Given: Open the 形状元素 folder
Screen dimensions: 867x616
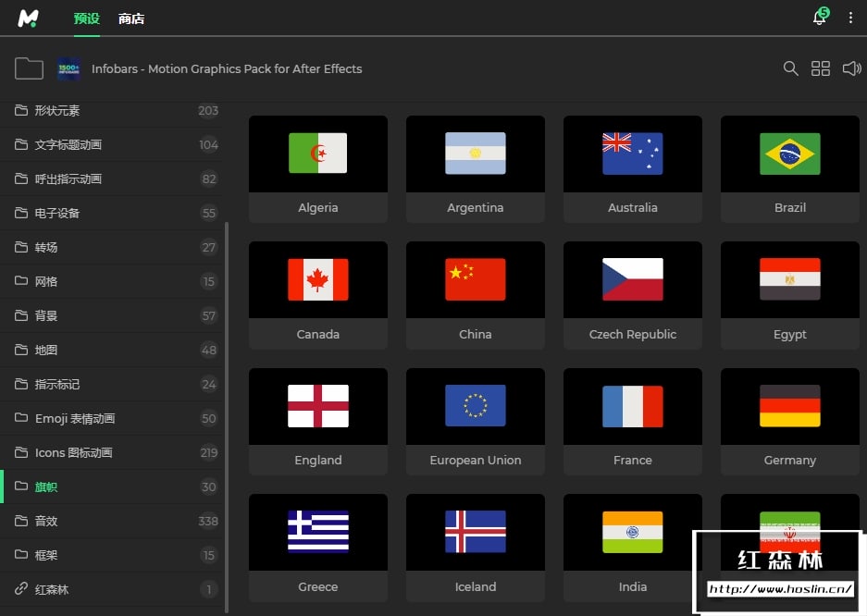Looking at the screenshot, I should point(112,110).
